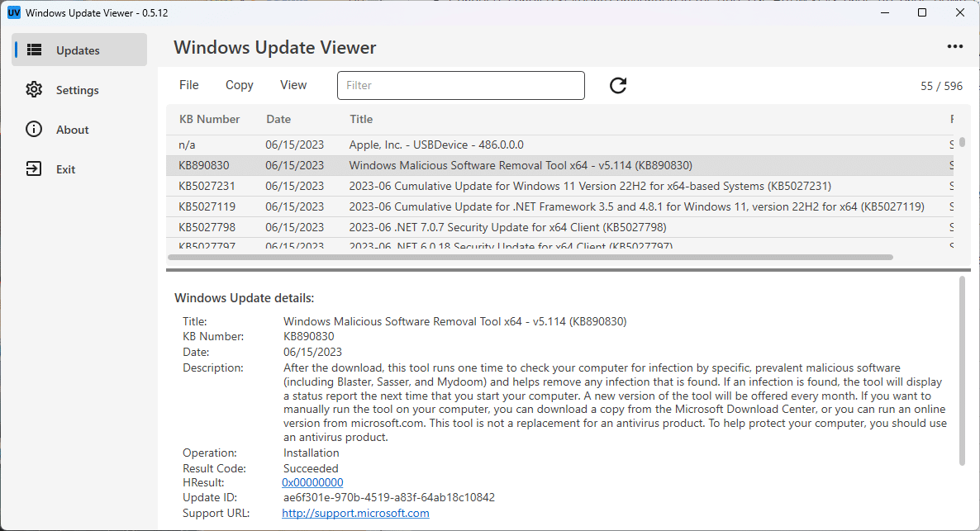980x531 pixels.
Task: Open the support.microsoft.com link
Action: [x=355, y=513]
